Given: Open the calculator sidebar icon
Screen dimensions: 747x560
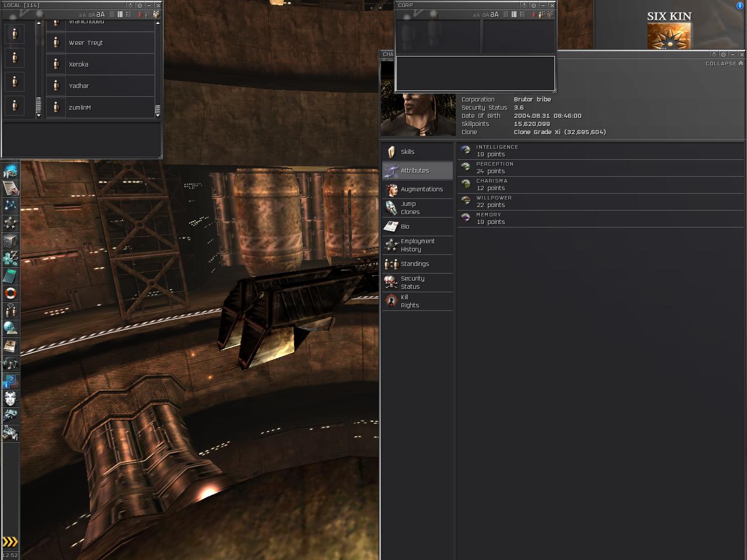Looking at the screenshot, I should (x=11, y=275).
